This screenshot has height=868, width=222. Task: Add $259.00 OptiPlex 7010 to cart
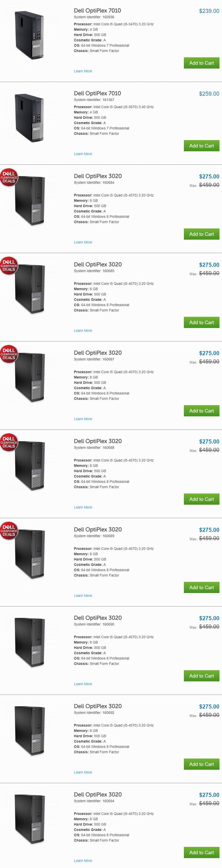click(201, 146)
